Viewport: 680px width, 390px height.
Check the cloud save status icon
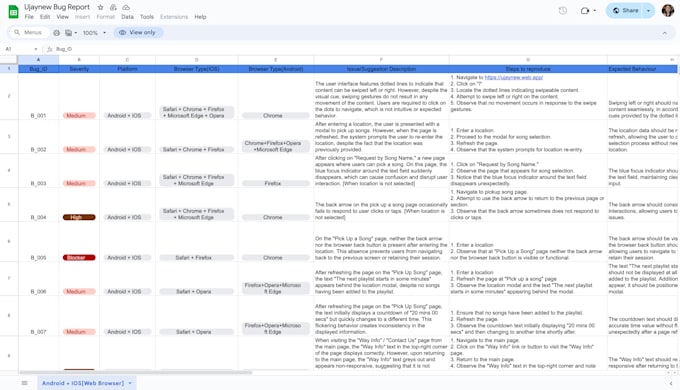point(126,7)
